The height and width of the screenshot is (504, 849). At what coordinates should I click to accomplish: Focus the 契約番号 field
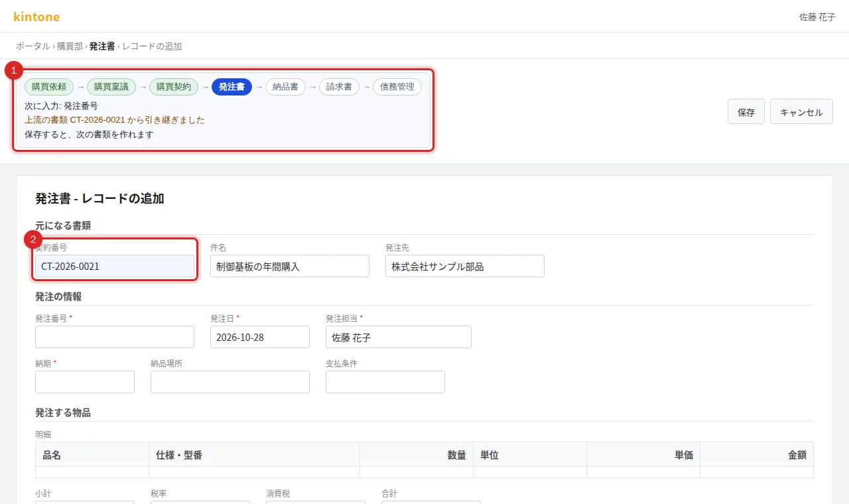pos(115,266)
